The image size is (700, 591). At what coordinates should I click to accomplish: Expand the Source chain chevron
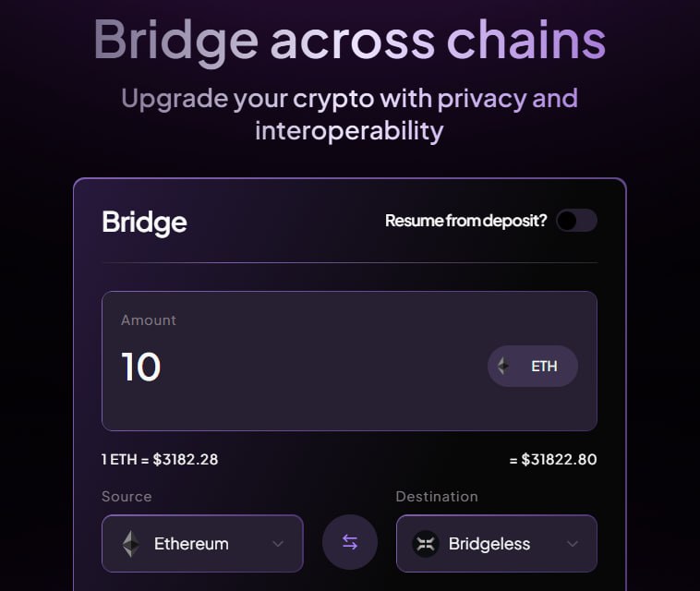point(278,544)
